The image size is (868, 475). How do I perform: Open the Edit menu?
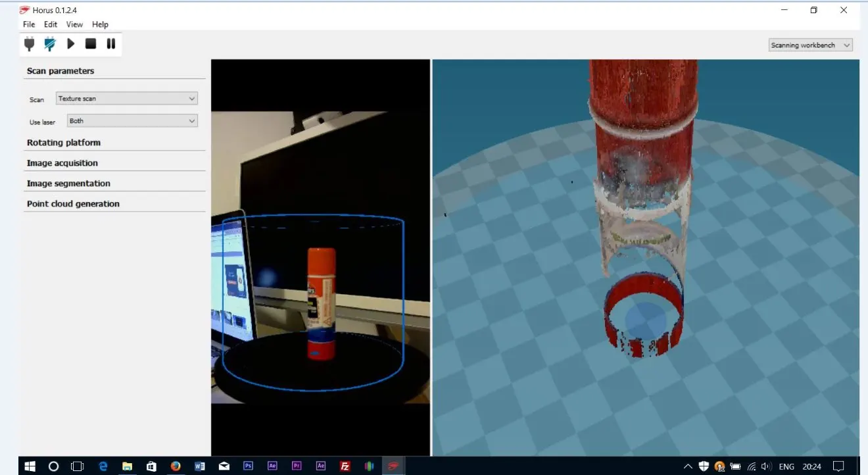(x=51, y=24)
